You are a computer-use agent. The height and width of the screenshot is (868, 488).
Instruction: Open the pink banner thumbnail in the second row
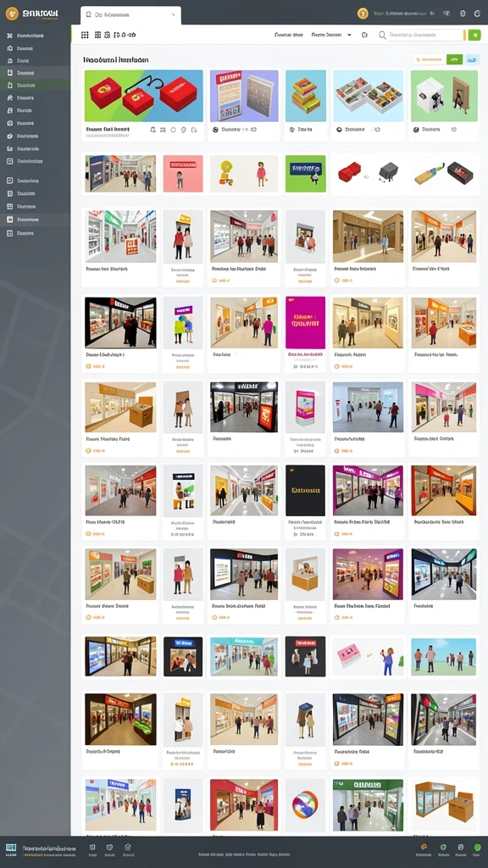183,173
